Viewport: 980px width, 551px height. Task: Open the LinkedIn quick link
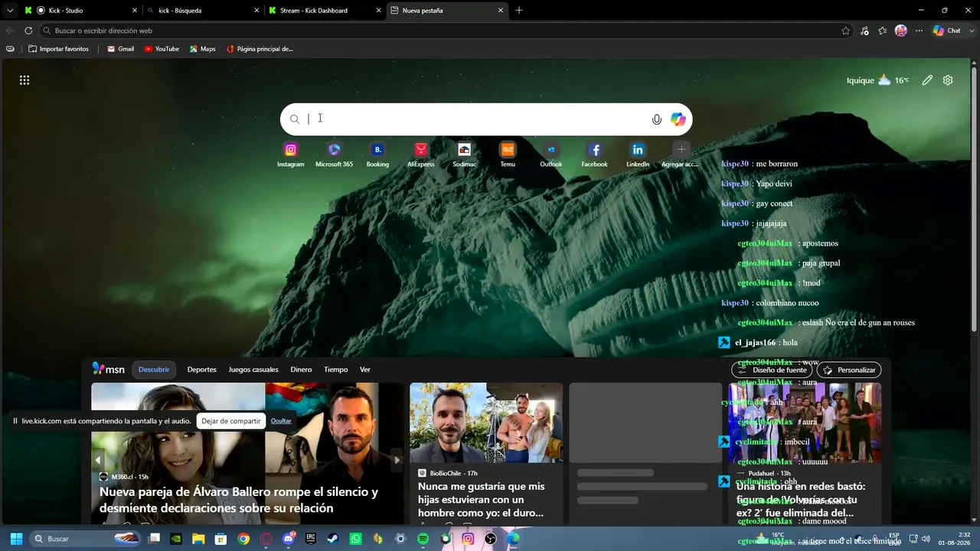(638, 150)
